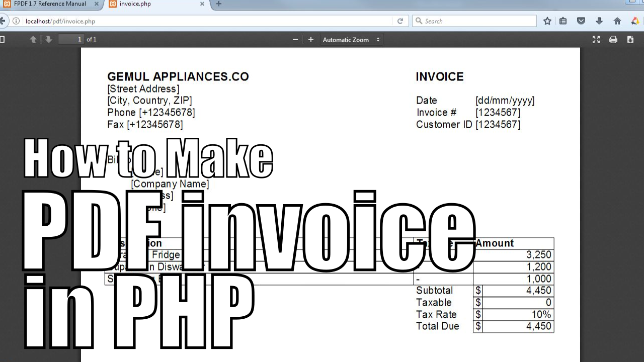Open the reading list sidebar

pos(563,21)
